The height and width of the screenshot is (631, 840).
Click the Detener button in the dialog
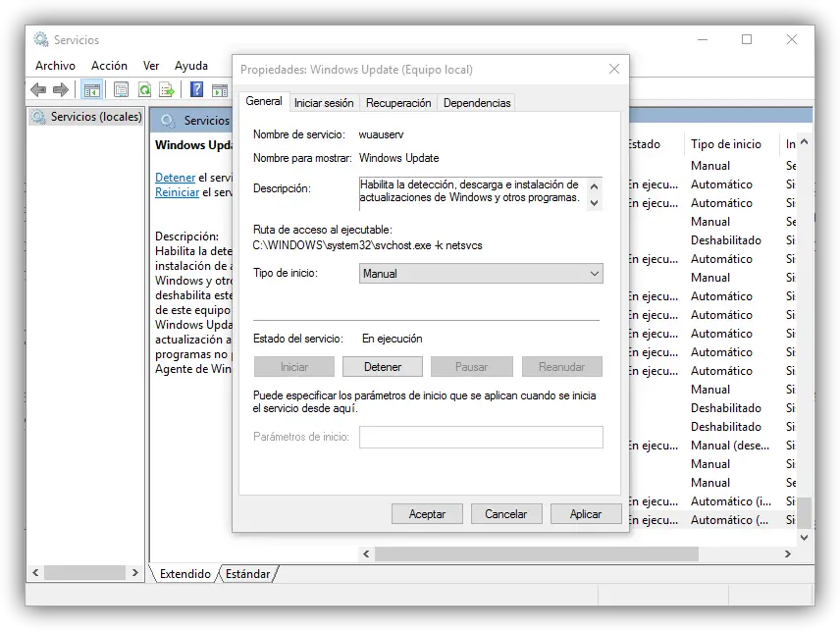coord(383,367)
